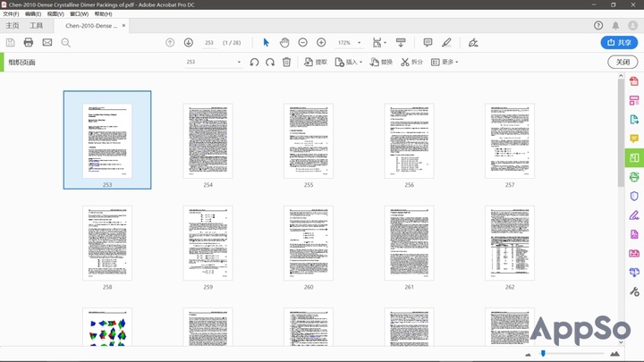Click the blue Share button
Image resolution: width=644 pixels, height=362 pixels.
point(619,42)
